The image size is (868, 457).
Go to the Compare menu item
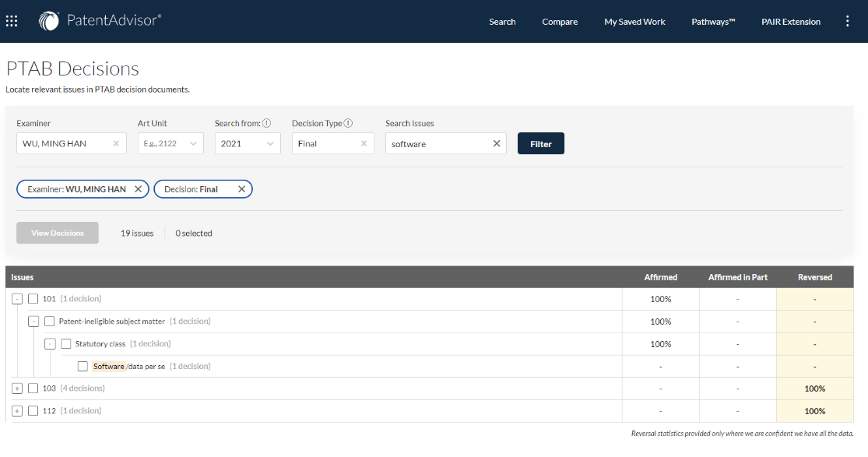click(x=560, y=22)
